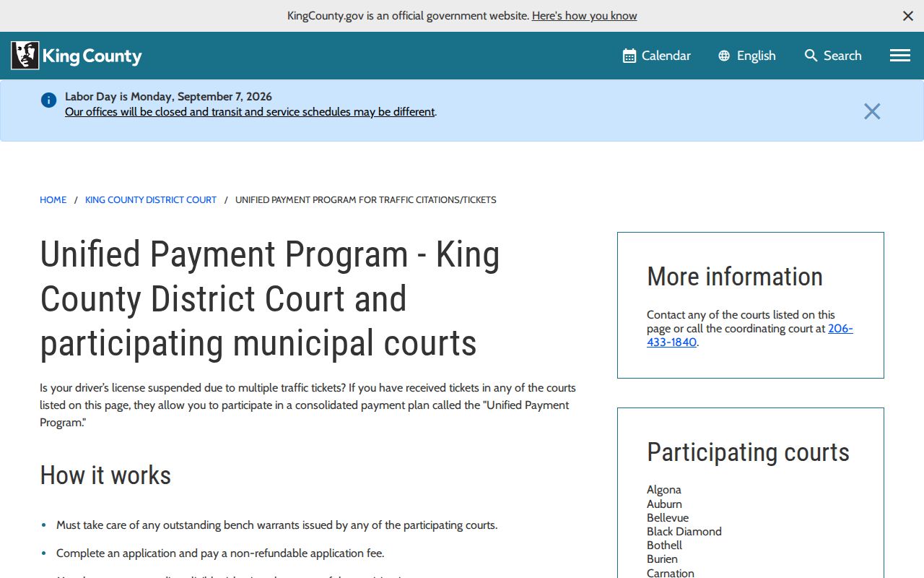Open the Search option in header
924x578 pixels.
tap(833, 56)
